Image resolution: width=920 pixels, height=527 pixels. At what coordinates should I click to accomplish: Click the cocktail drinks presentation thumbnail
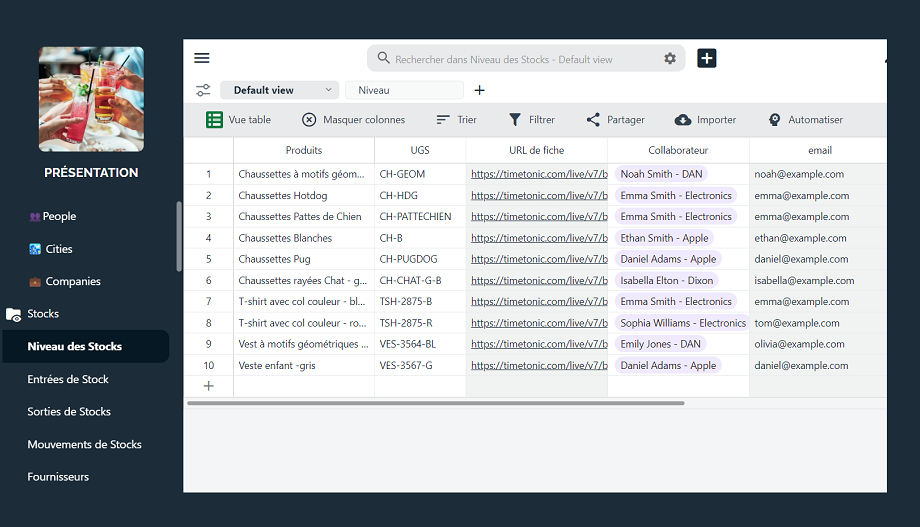(x=92, y=99)
